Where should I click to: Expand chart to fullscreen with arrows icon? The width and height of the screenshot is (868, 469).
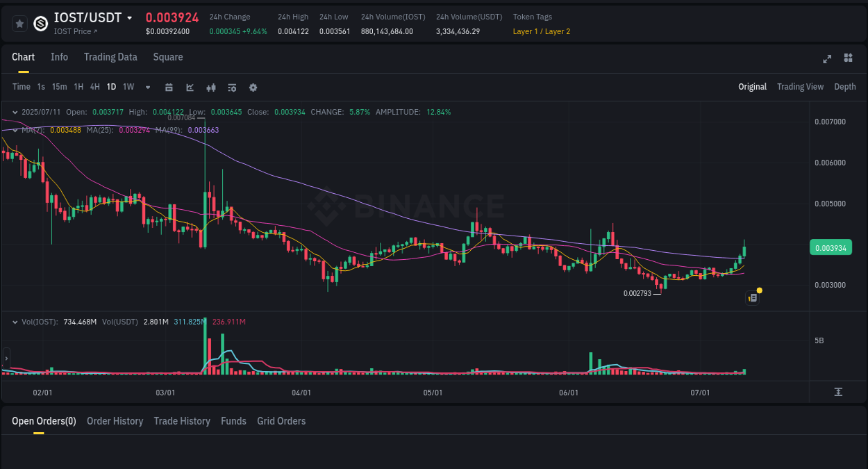pyautogui.click(x=827, y=59)
